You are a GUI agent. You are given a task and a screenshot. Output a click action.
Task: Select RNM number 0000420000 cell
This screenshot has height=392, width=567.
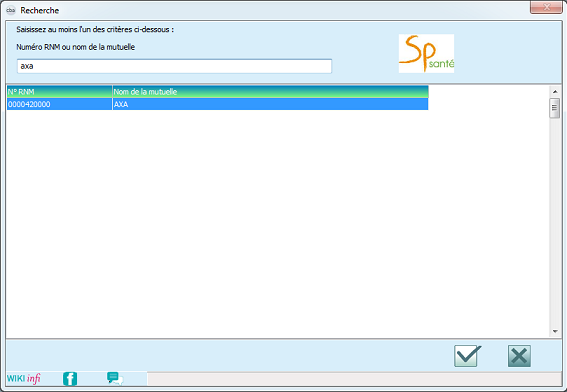60,104
